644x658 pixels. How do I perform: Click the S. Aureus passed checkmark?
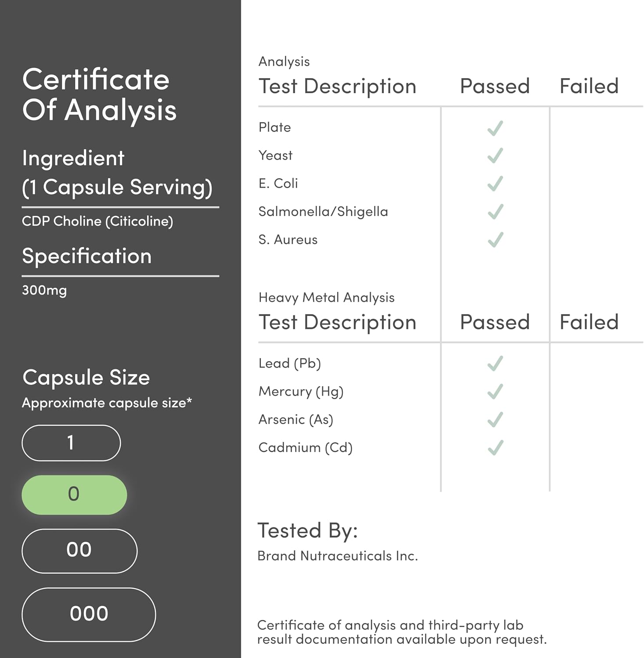coord(495,240)
